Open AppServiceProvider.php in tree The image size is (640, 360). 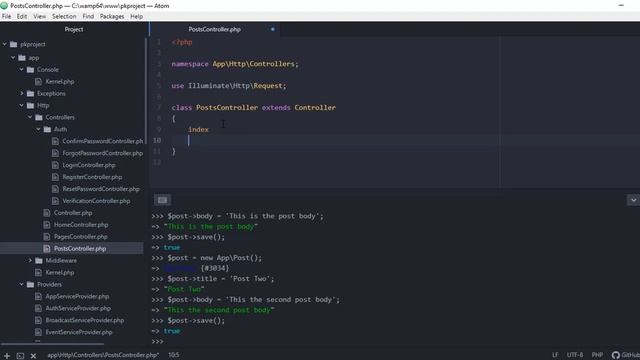77,296
